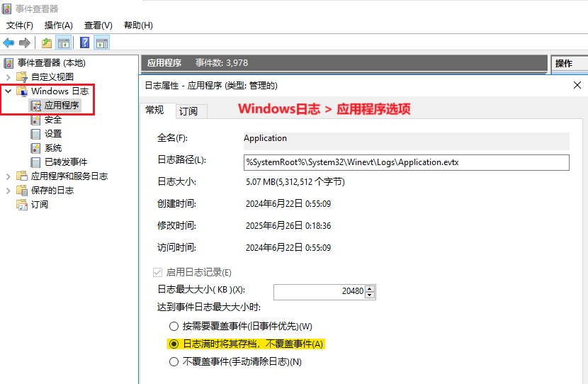Click the 日志路径 input field
Viewport: 588px width, 384px height.
pos(406,162)
